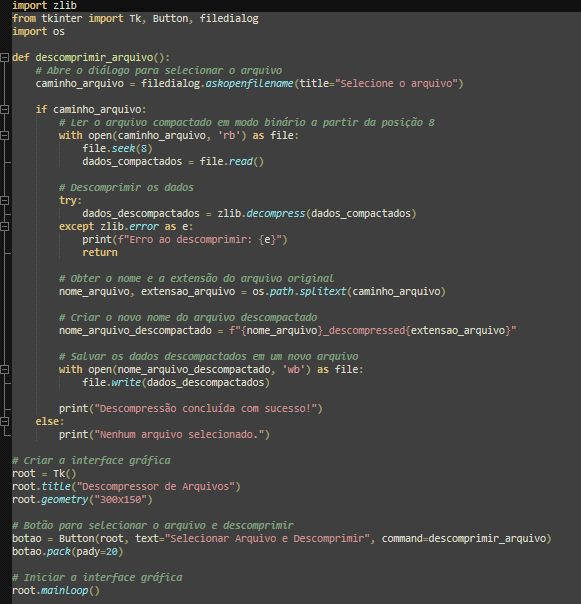Click the askopenfilename method call

tap(249, 84)
